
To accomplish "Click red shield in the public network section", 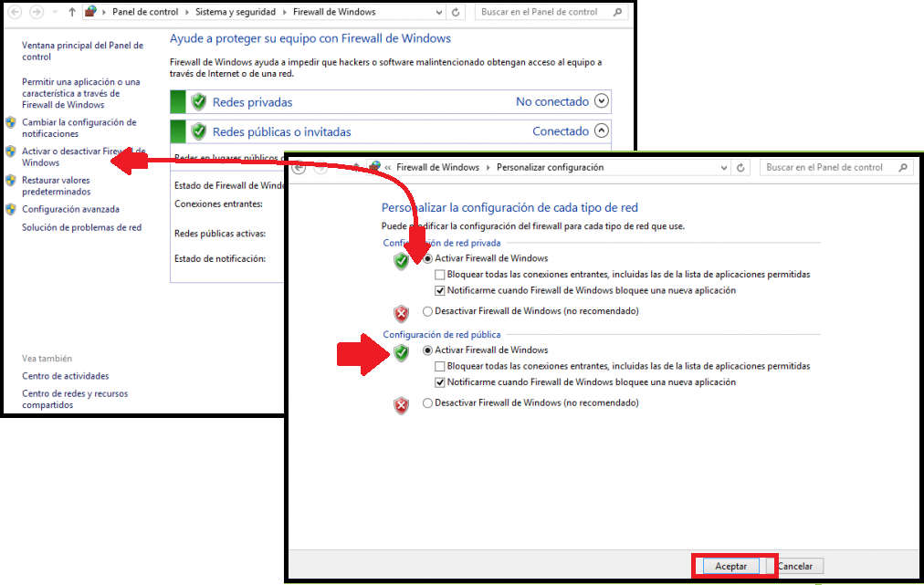I will 402,404.
